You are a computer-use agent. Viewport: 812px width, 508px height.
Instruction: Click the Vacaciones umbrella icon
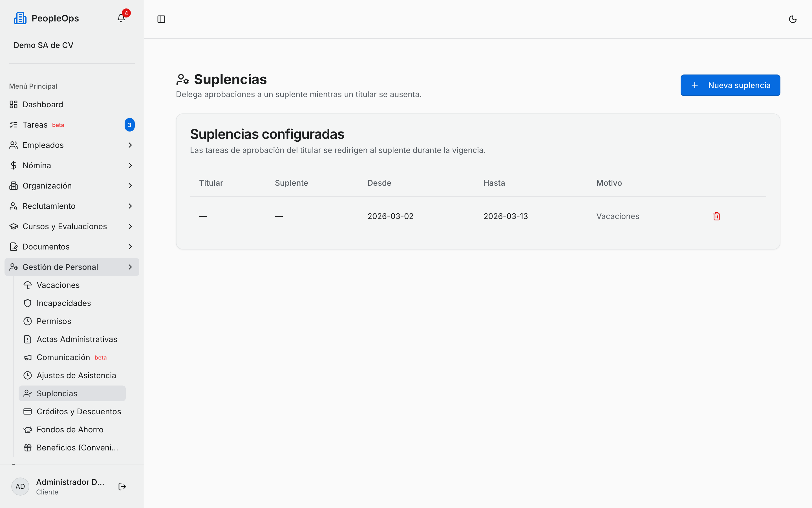point(28,285)
